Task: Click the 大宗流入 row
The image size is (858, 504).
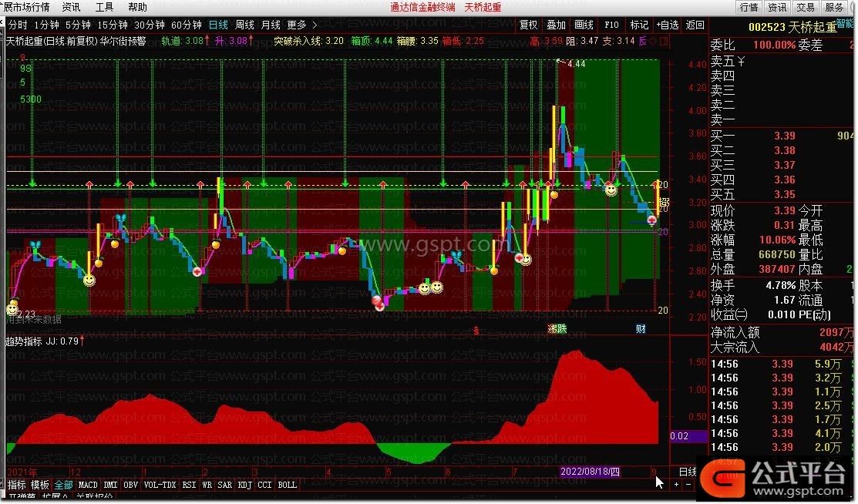Action: (x=782, y=347)
